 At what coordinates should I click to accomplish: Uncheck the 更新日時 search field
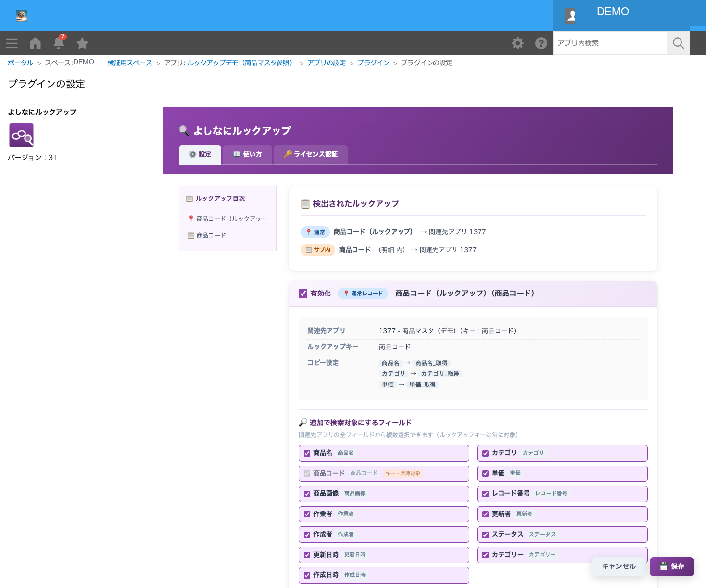coord(307,555)
